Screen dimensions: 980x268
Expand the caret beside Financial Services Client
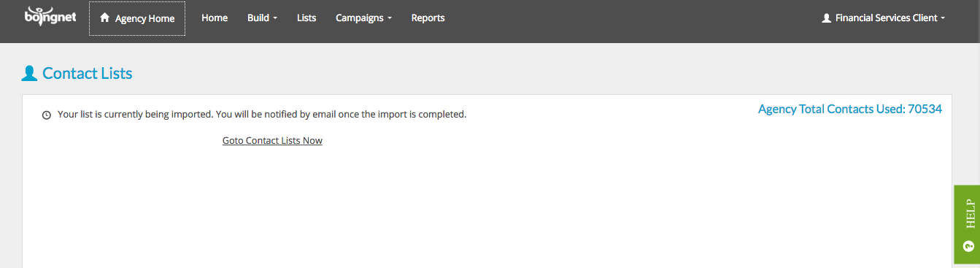(943, 19)
